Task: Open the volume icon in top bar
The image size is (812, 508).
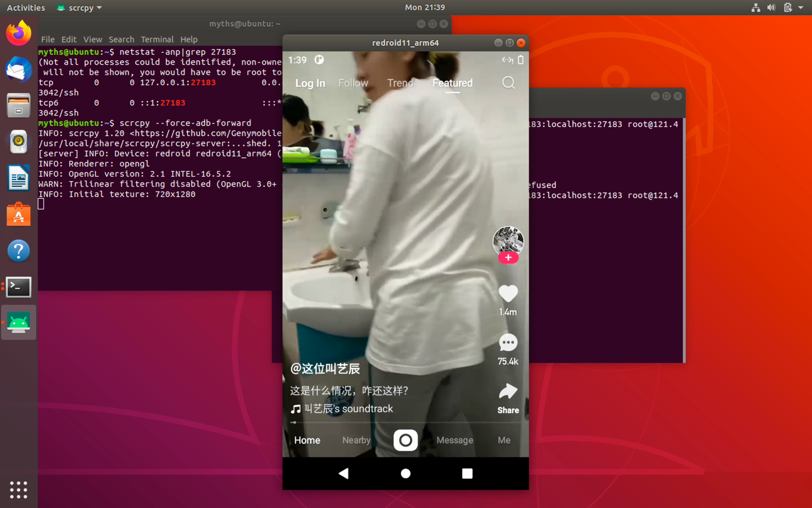Action: click(771, 7)
